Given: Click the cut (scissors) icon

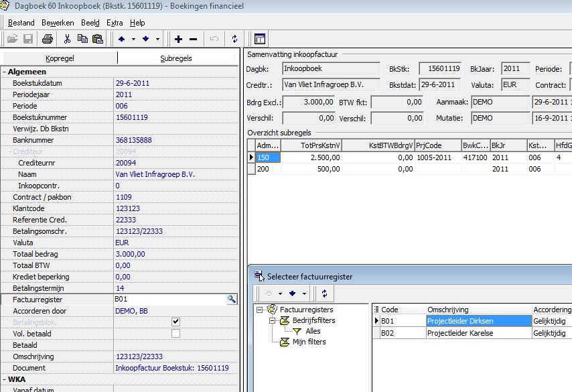Looking at the screenshot, I should (x=67, y=39).
